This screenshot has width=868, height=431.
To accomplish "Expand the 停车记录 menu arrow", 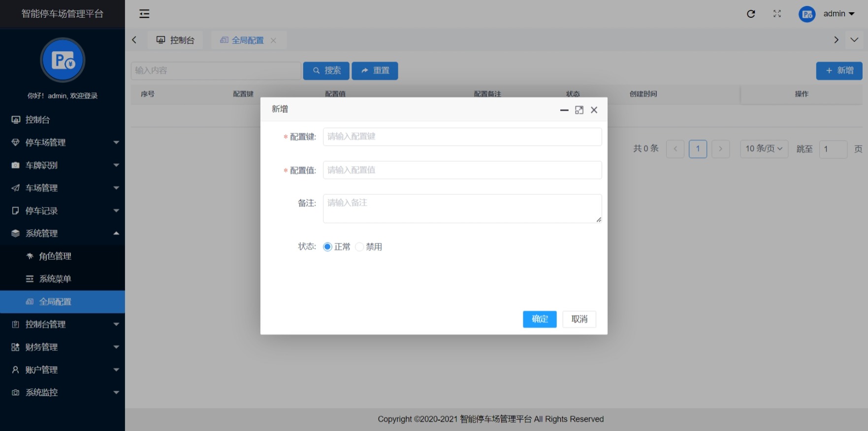I will pyautogui.click(x=116, y=211).
